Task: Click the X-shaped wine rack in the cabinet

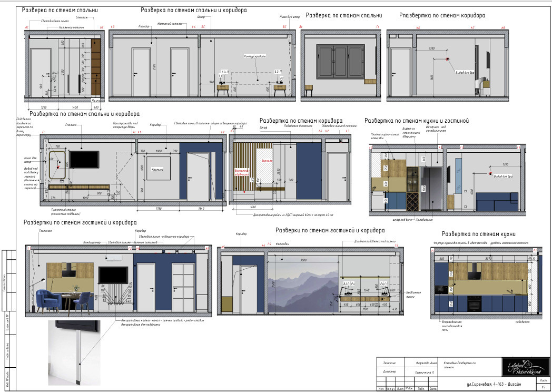Action: 413,201
